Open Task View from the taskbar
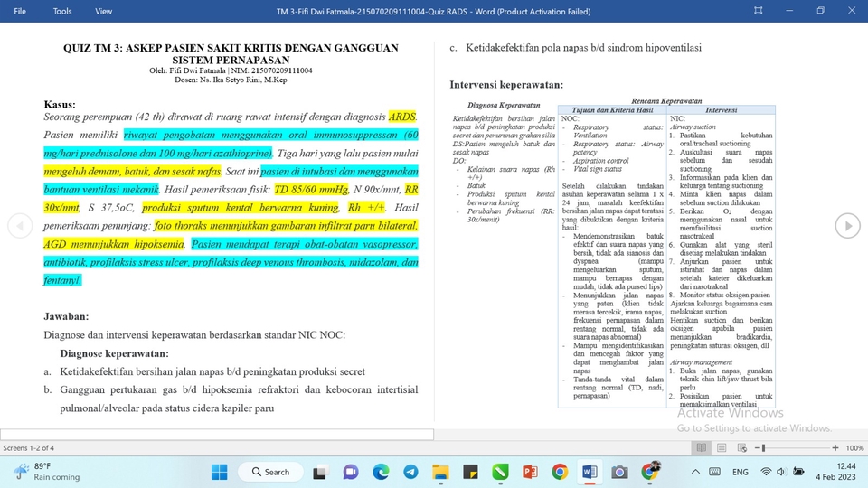This screenshot has height=488, width=868. point(319,472)
